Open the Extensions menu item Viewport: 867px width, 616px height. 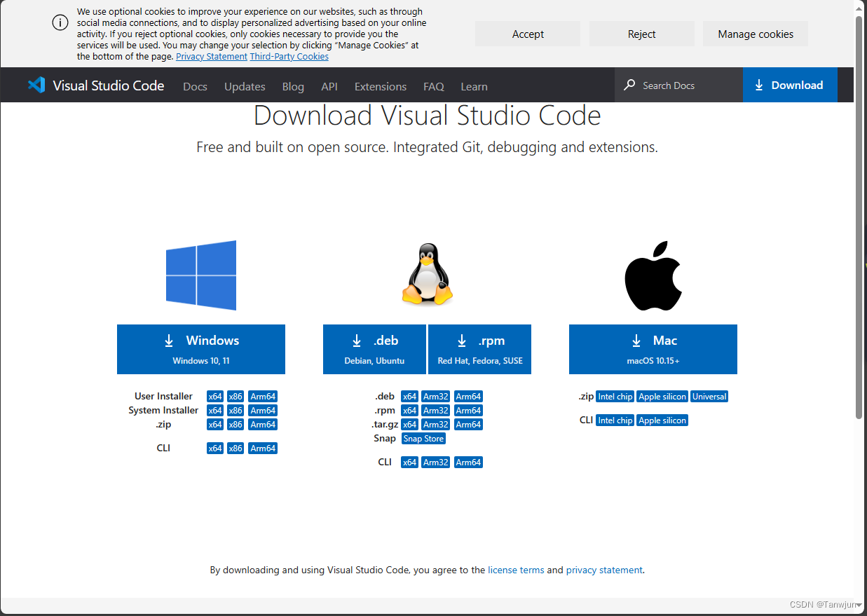point(381,86)
